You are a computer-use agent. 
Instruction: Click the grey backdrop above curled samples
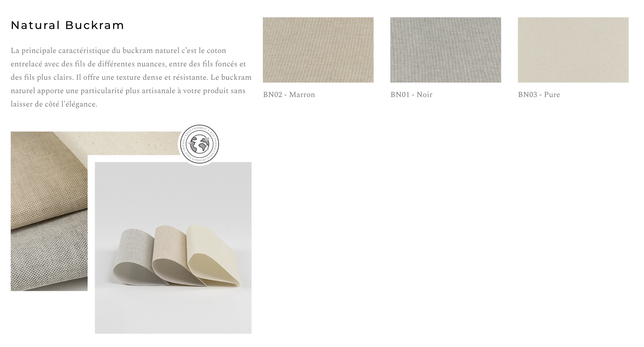173,192
